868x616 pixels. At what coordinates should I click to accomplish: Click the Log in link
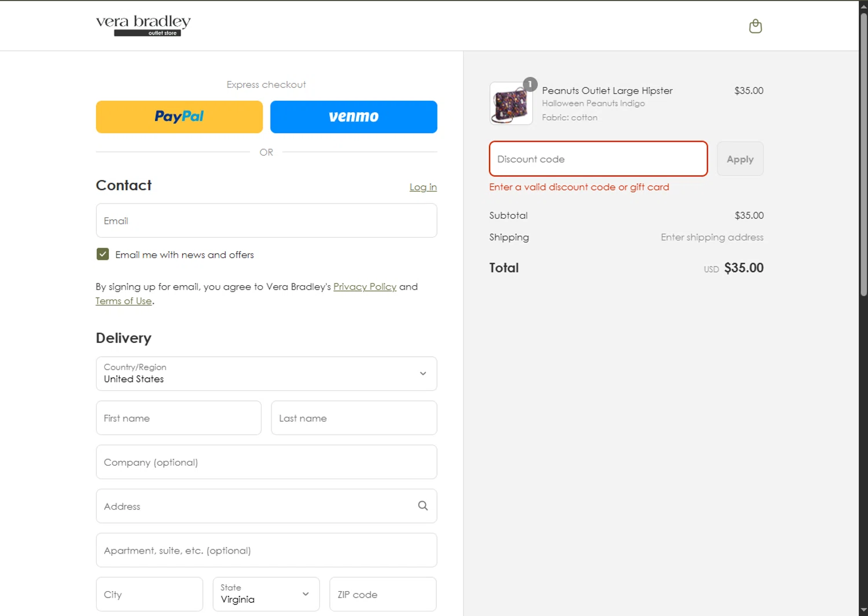(x=423, y=187)
